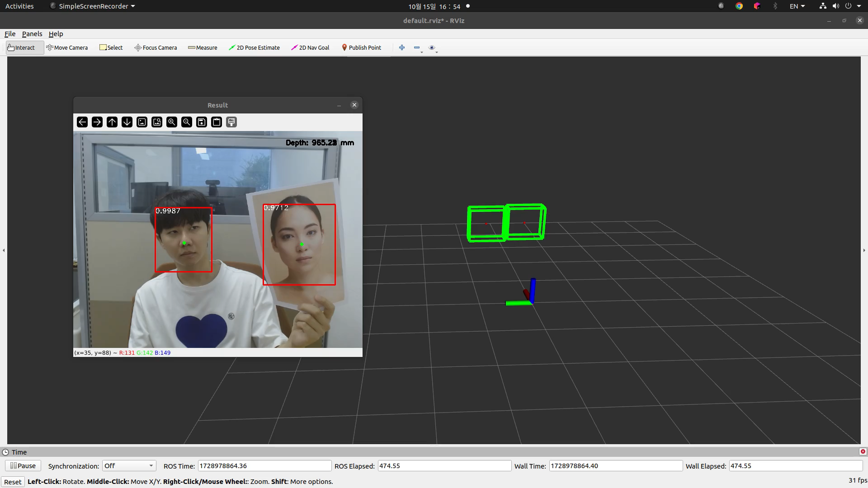Select the Move Camera tool
The height and width of the screenshot is (488, 868).
67,47
